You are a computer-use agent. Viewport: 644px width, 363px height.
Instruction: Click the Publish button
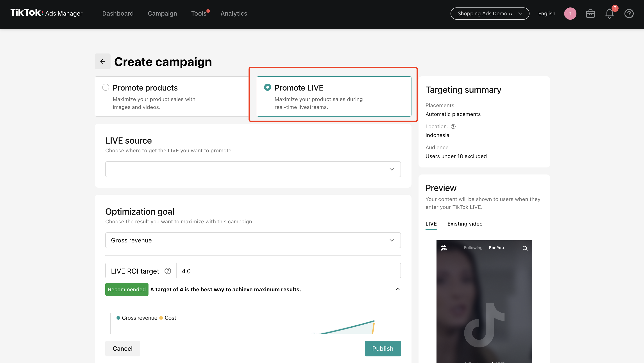click(383, 348)
